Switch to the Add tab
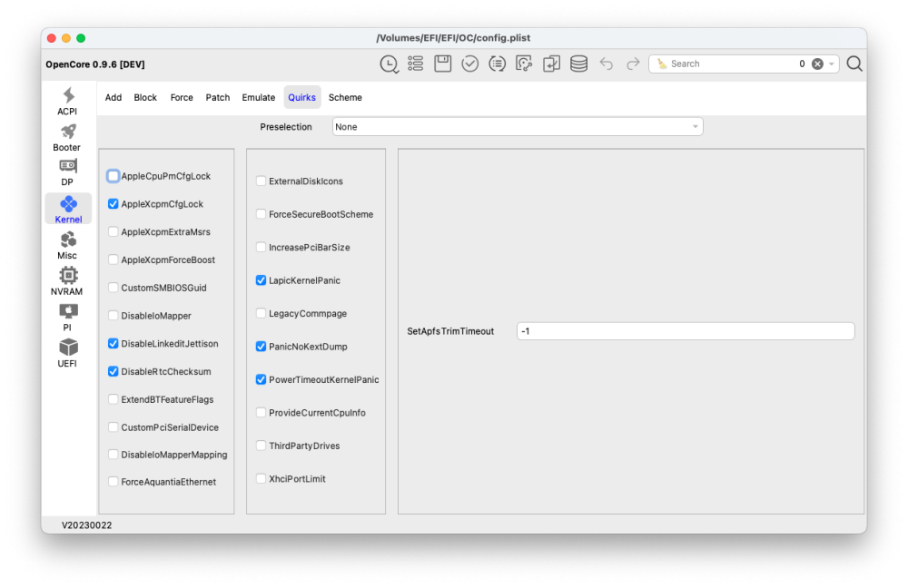The height and width of the screenshot is (588, 908). (113, 97)
